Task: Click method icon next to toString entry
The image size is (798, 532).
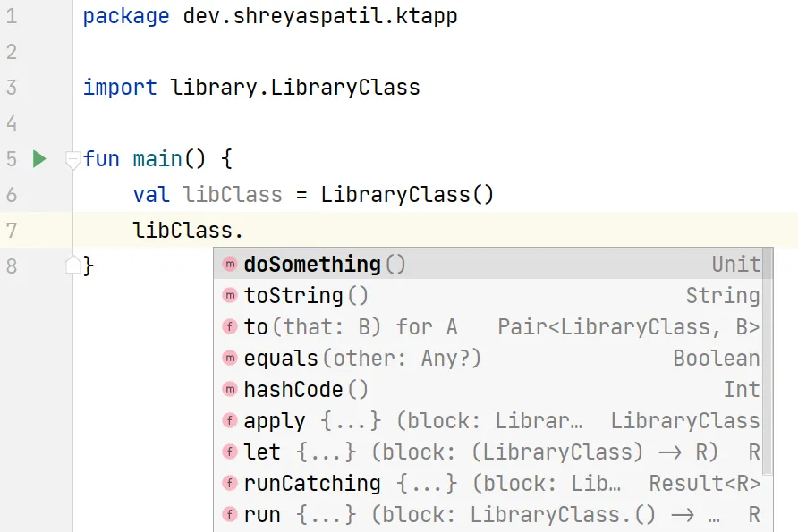Action: pyautogui.click(x=230, y=296)
